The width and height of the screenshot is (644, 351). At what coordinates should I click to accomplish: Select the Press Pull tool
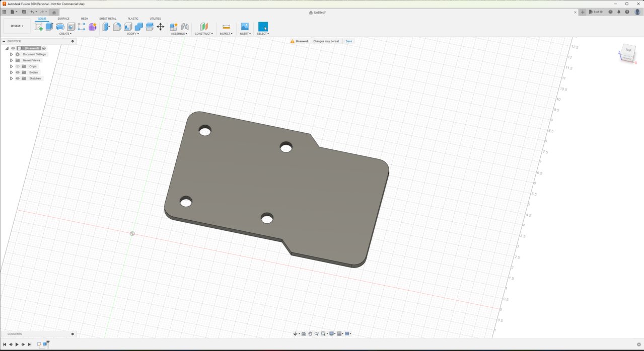pos(106,27)
